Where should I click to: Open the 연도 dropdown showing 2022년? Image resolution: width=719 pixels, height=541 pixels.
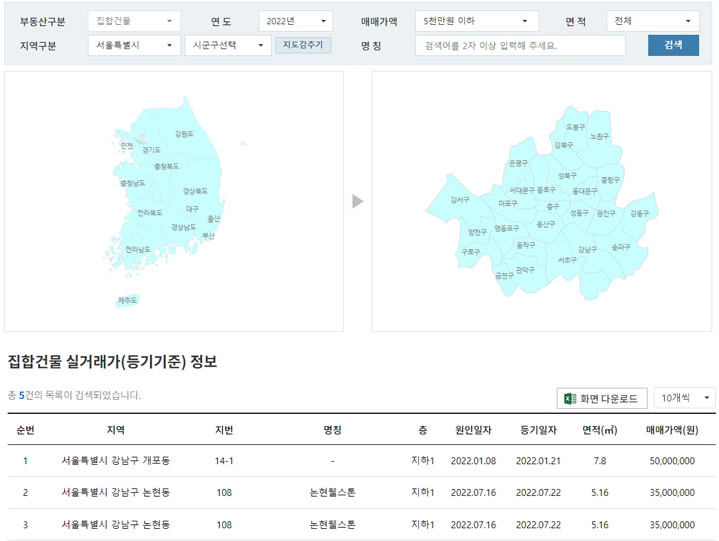pos(296,21)
